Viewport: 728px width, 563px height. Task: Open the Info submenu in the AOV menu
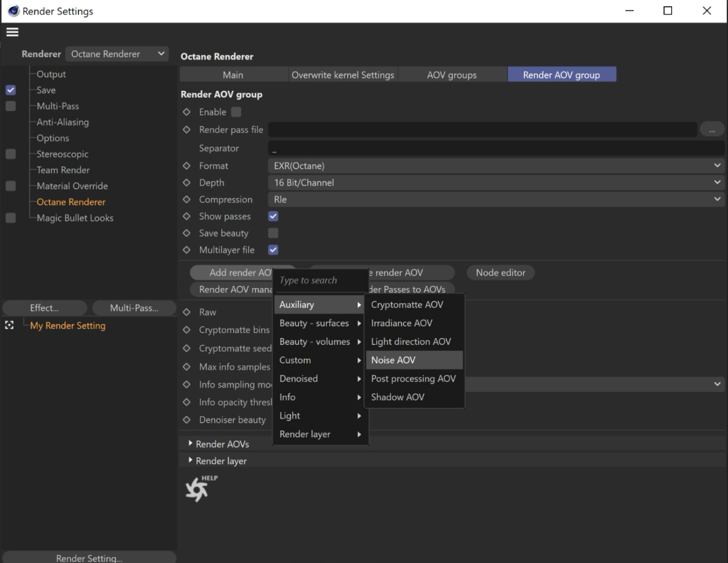tap(320, 397)
